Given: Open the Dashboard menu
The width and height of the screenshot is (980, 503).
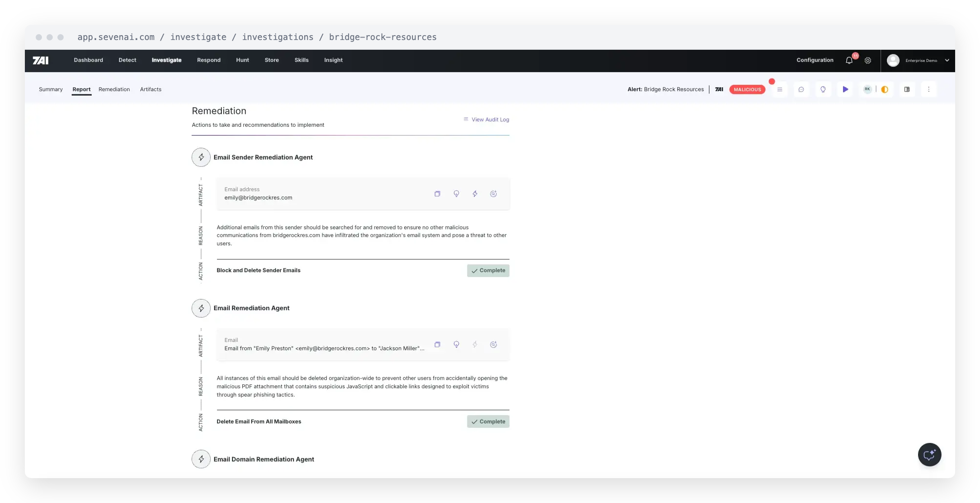Looking at the screenshot, I should [x=88, y=60].
